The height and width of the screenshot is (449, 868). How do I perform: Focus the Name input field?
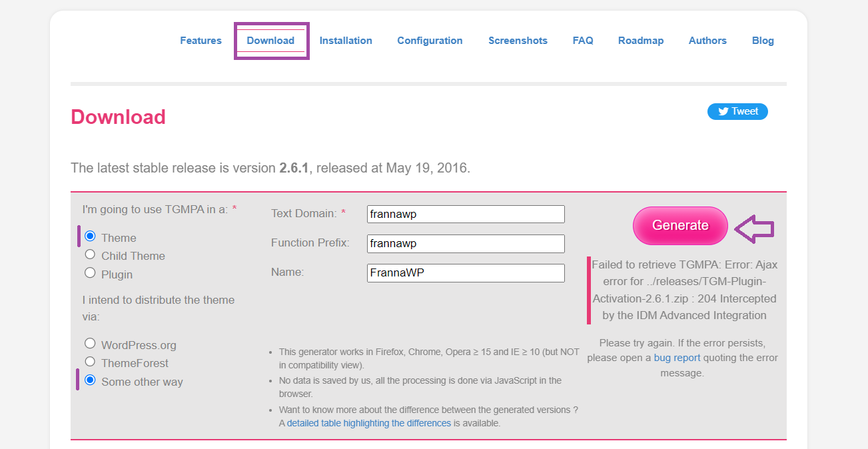coord(466,273)
